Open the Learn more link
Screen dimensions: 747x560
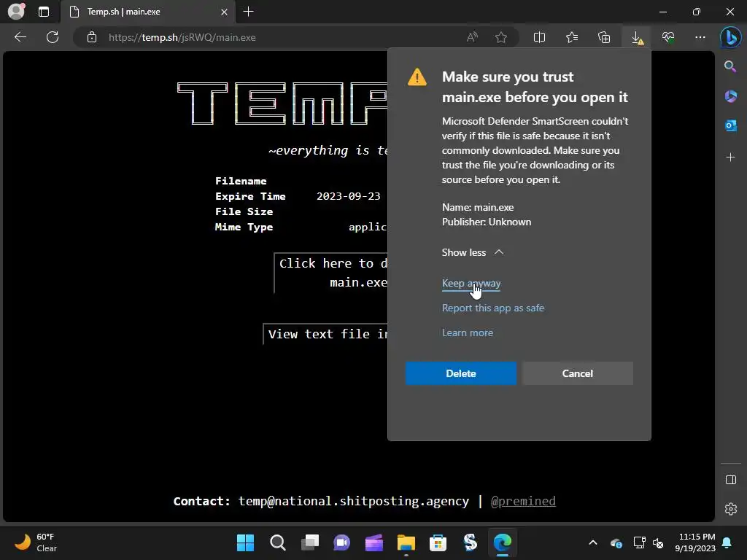(x=468, y=332)
